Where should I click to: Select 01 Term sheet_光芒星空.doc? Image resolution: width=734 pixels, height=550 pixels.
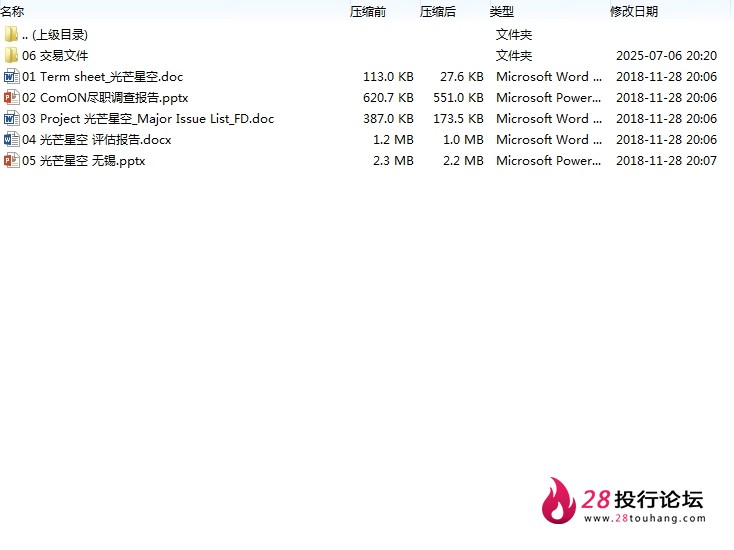(103, 77)
